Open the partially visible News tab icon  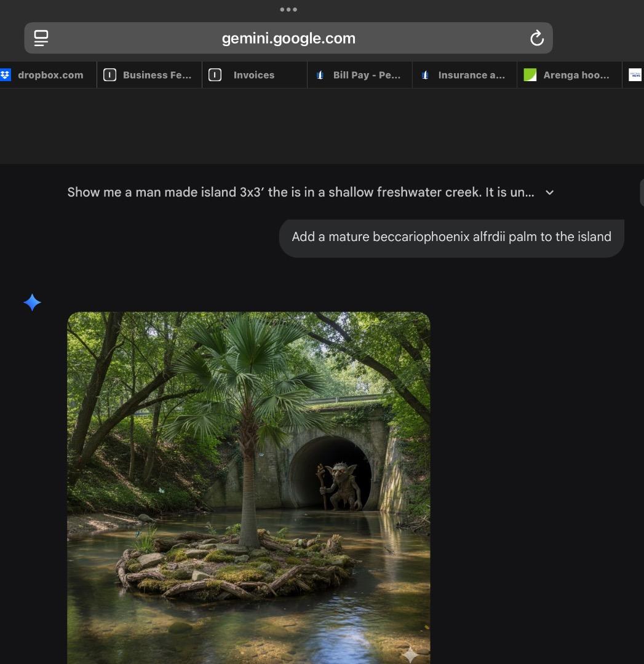(x=635, y=75)
